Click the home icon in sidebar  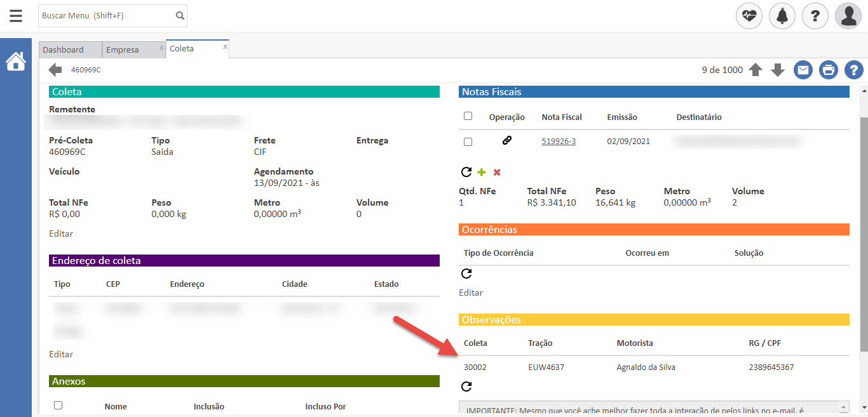click(x=16, y=62)
